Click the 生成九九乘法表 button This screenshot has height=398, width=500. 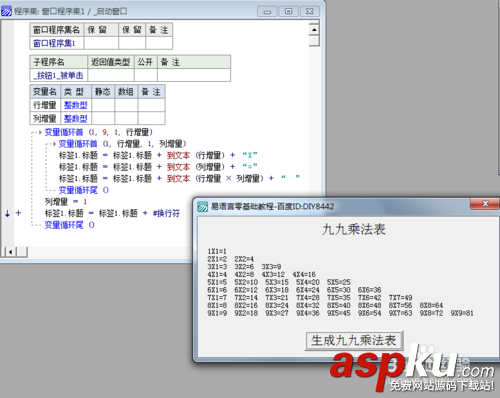pos(354,340)
